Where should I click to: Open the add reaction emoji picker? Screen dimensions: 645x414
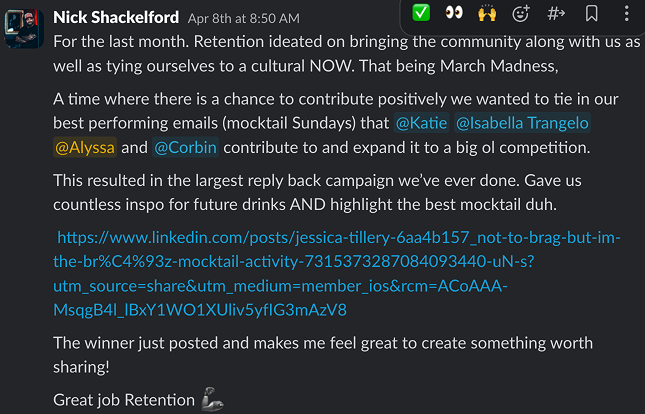tap(521, 13)
